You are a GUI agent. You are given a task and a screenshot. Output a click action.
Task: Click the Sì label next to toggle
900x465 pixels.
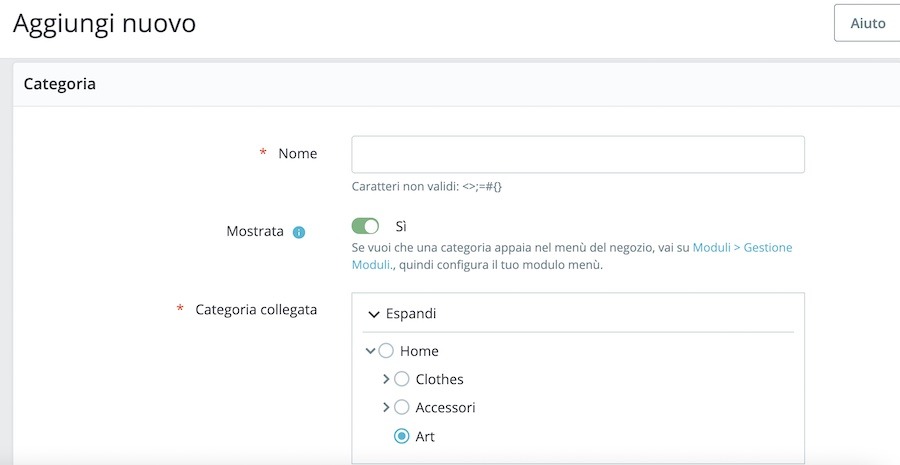pos(401,227)
